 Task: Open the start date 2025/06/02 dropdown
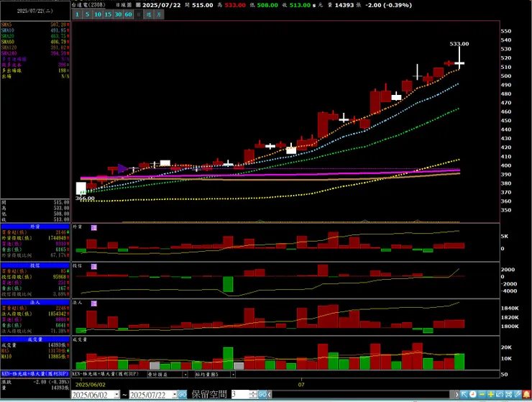tap(116, 395)
